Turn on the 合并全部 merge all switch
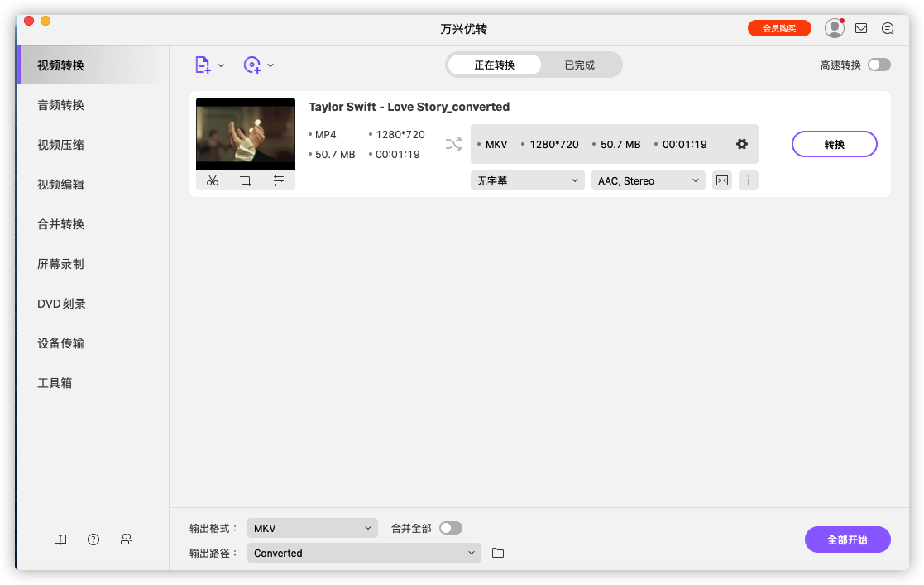The image size is (924, 585). pyautogui.click(x=451, y=527)
